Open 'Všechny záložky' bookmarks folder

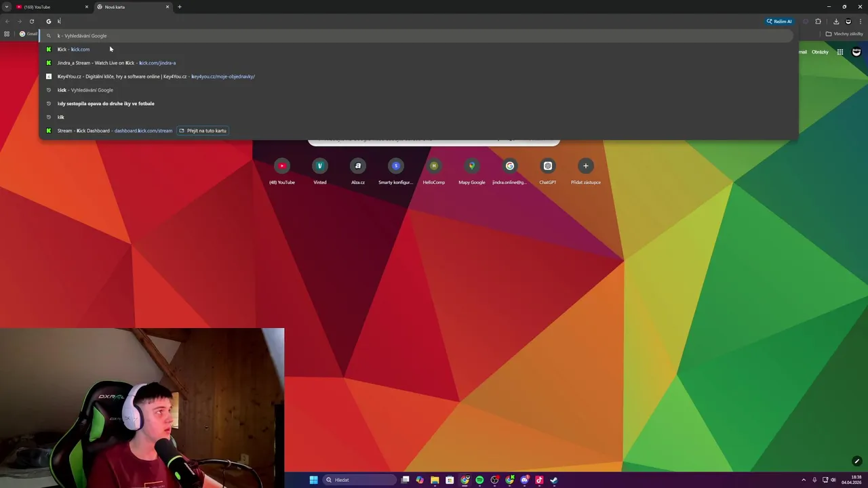[844, 34]
